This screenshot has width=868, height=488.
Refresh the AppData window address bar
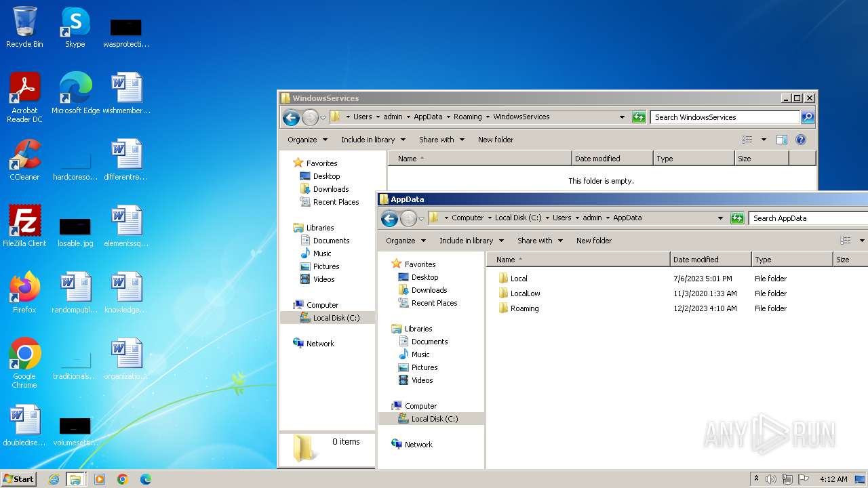point(737,218)
